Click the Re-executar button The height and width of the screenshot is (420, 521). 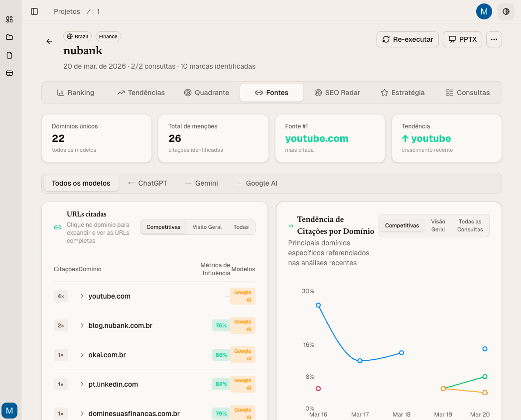point(407,39)
